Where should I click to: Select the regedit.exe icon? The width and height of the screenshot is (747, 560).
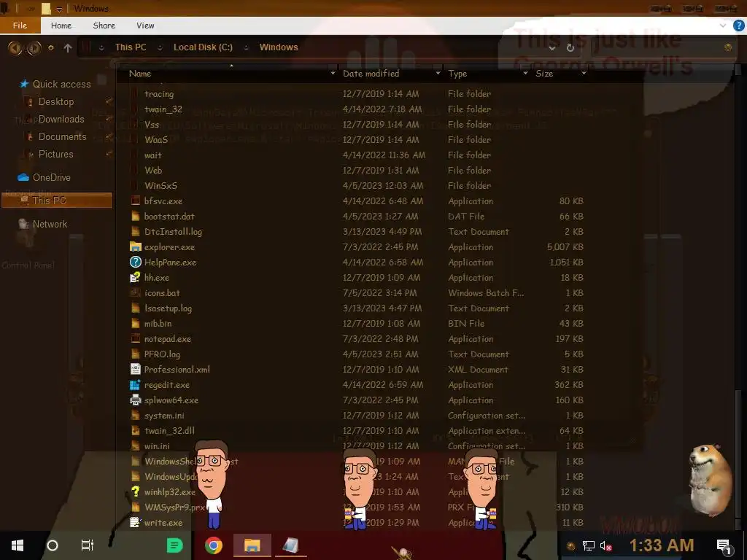[x=136, y=385]
